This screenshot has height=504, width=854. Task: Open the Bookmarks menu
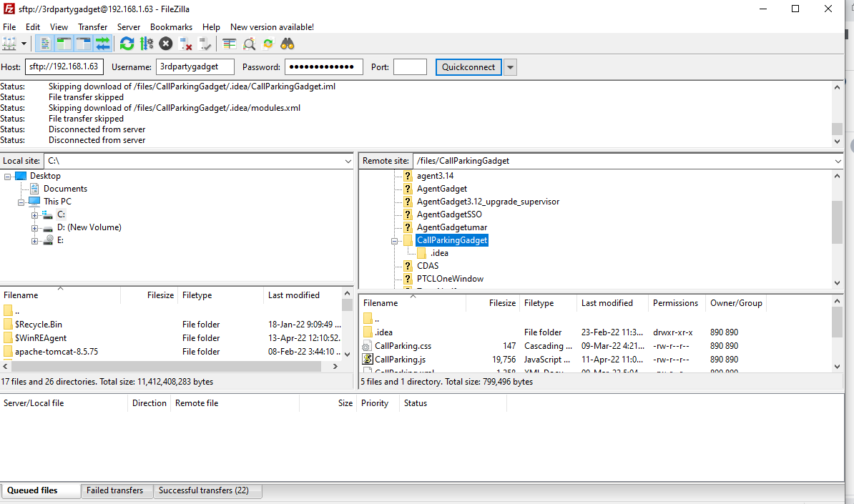click(x=171, y=27)
